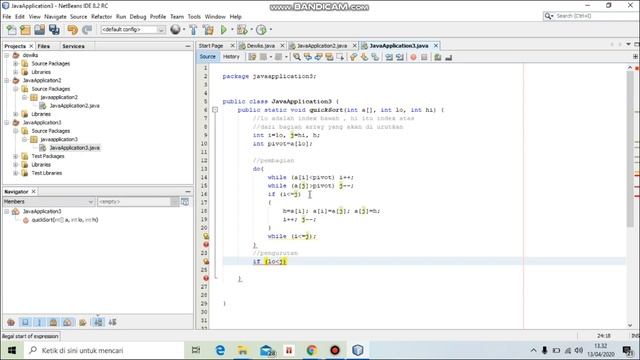The image size is (640, 360).
Task: Click the error marker on line 26
Action: pyautogui.click(x=206, y=278)
